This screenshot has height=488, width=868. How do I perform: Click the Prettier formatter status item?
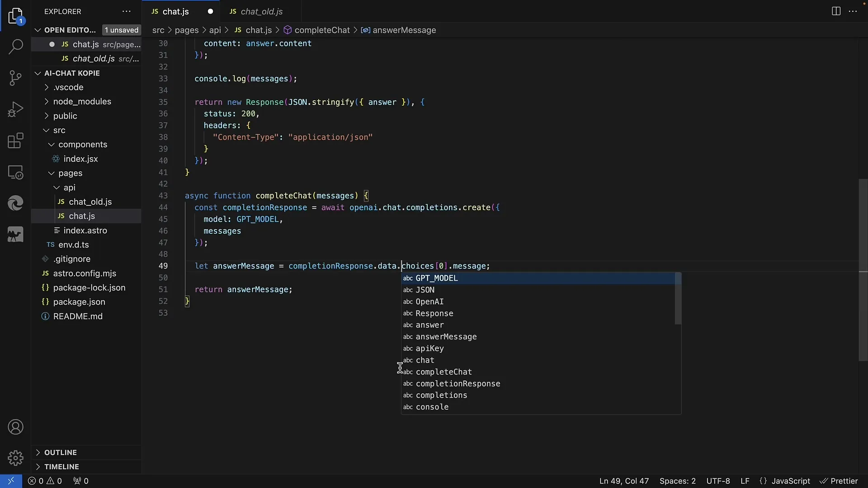pos(839,481)
